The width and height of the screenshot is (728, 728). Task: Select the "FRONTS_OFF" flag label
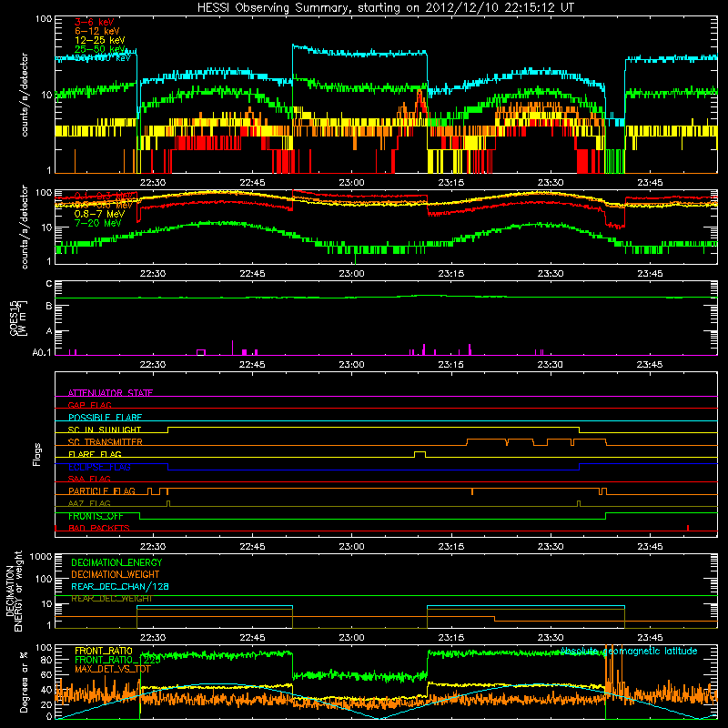[x=96, y=516]
